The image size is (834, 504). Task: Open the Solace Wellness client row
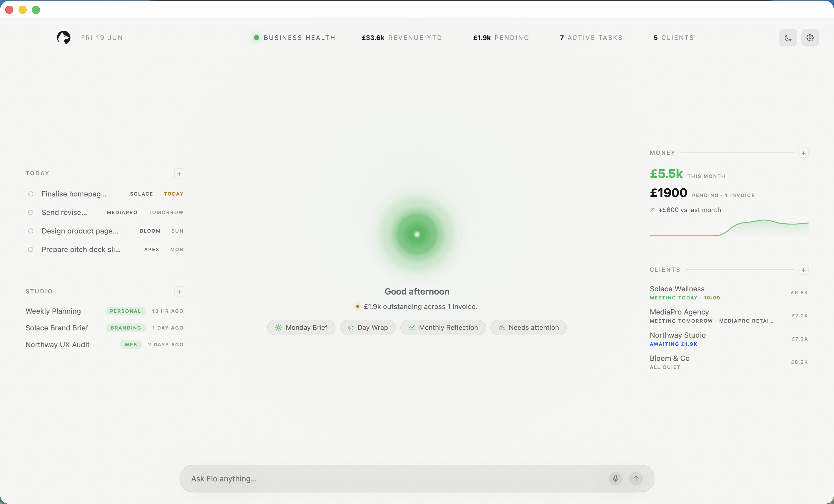click(729, 293)
